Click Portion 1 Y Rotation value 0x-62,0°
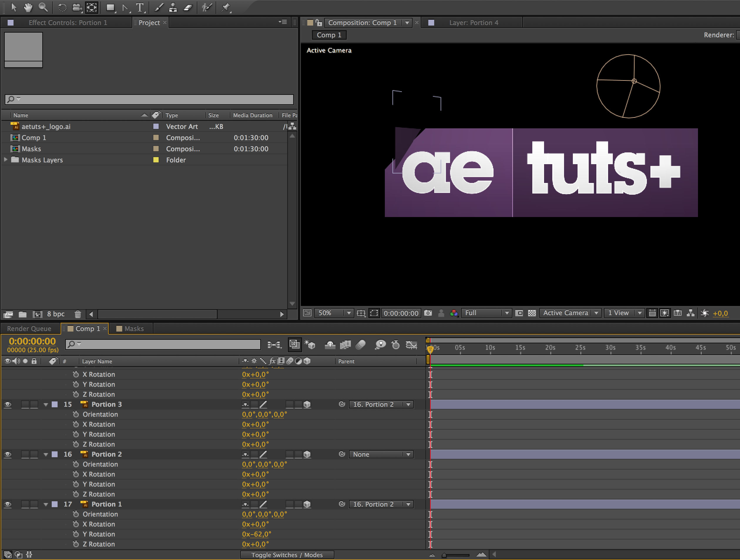 (x=256, y=534)
